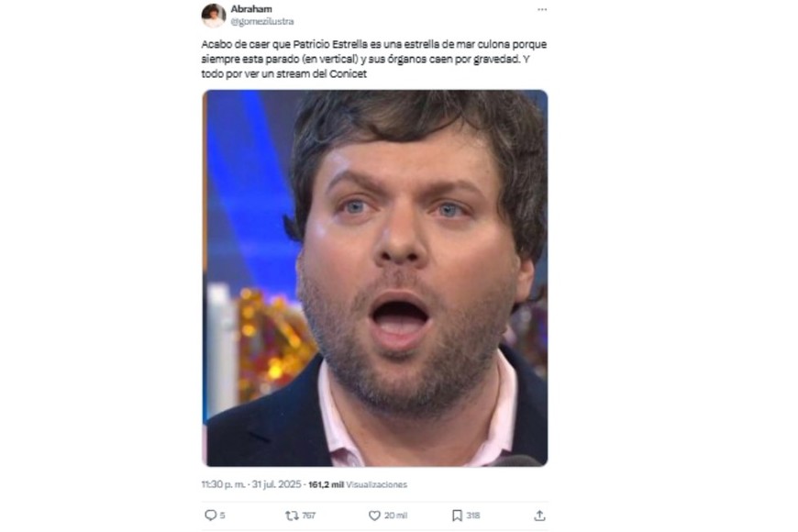798x532 pixels.
Task: Click the Abraham display name
Action: pyautogui.click(x=251, y=8)
